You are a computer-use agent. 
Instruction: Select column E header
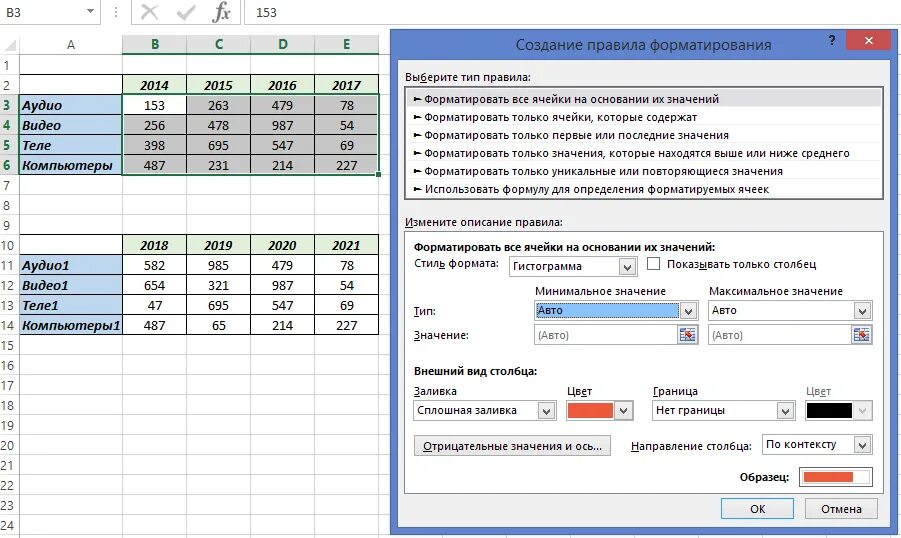346,44
